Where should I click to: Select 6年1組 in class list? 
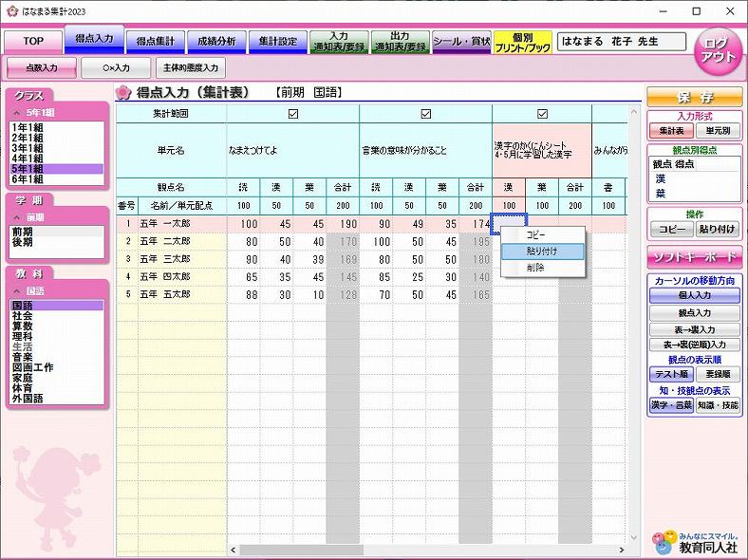[56, 178]
